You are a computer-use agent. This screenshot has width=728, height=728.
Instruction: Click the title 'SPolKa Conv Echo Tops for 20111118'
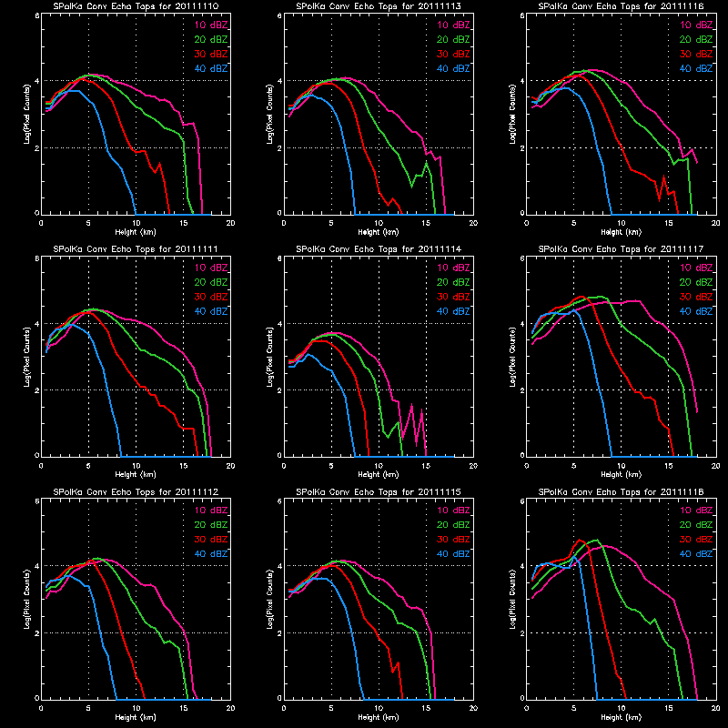[x=622, y=491]
